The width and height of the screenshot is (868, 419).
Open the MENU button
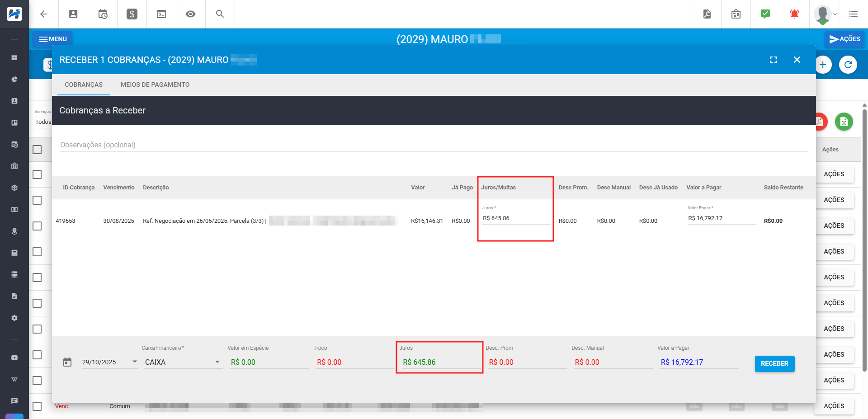(53, 39)
